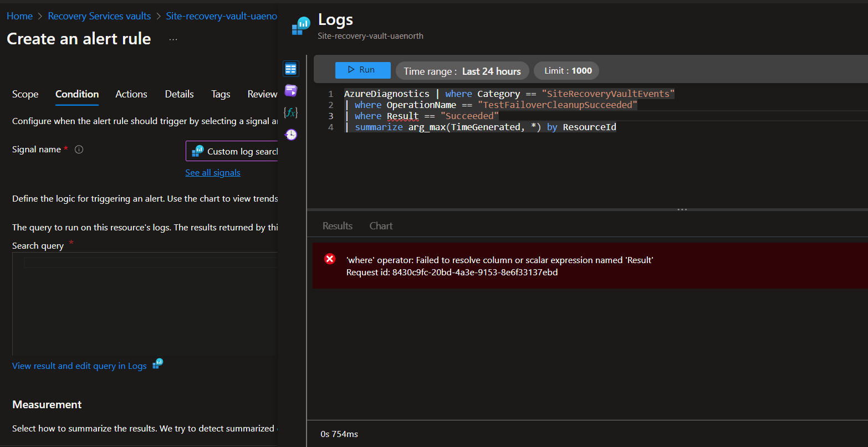This screenshot has height=447, width=868.
Task: Click the red error icon in Results
Action: coord(330,259)
